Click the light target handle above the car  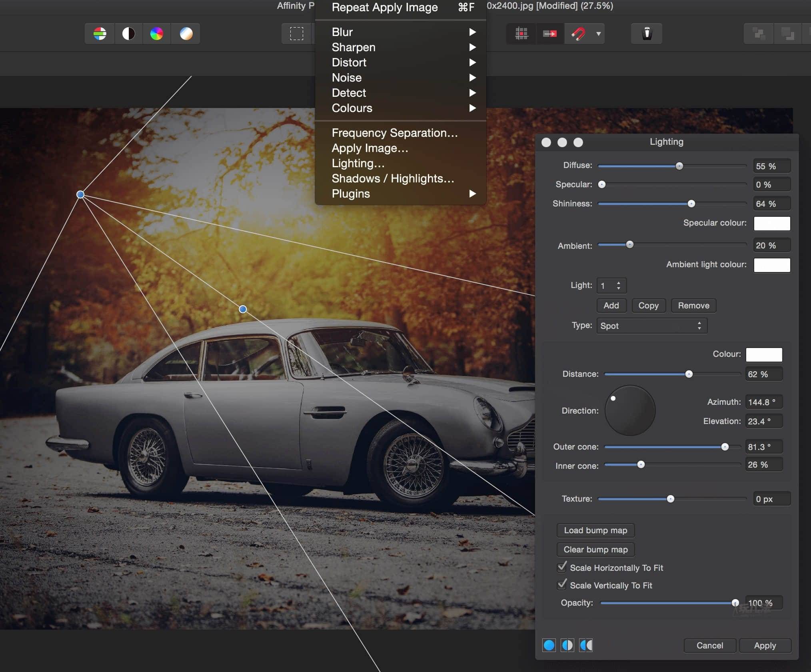coord(243,309)
